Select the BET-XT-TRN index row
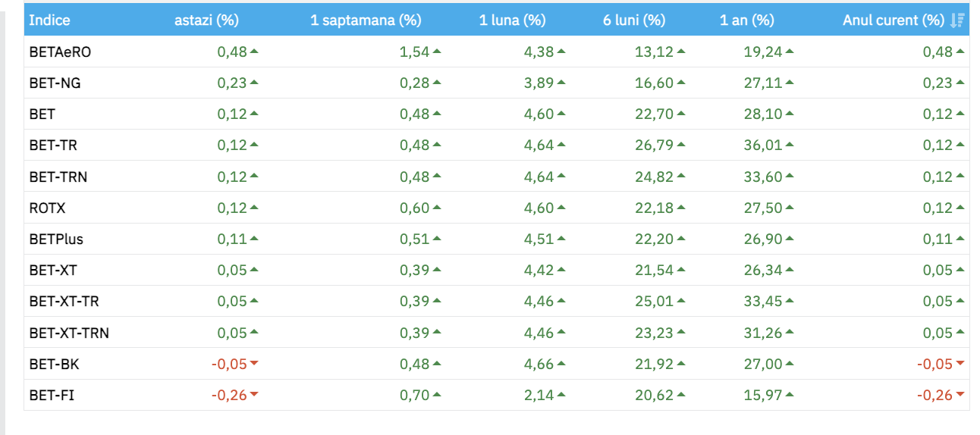980x435 pixels. pos(497,332)
